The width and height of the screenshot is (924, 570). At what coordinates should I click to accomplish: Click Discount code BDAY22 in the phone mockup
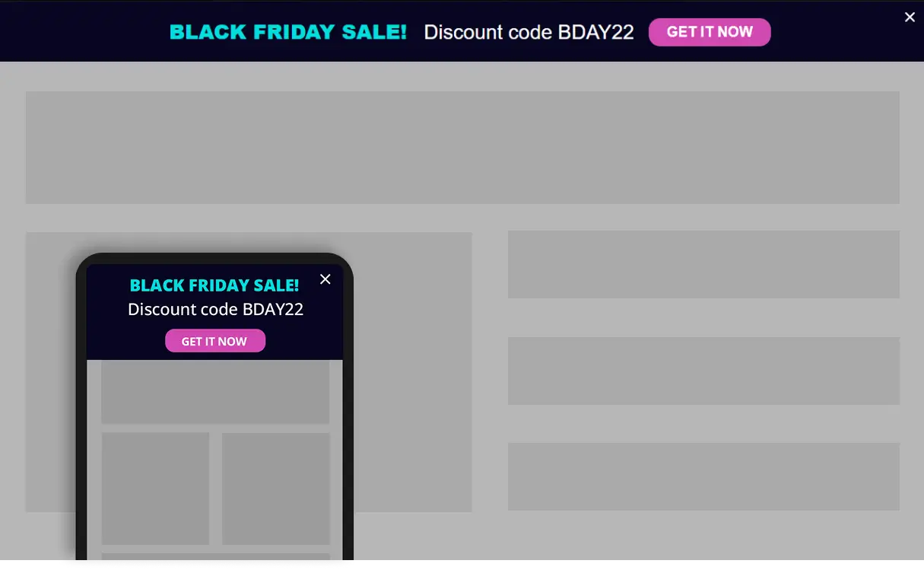click(x=215, y=309)
